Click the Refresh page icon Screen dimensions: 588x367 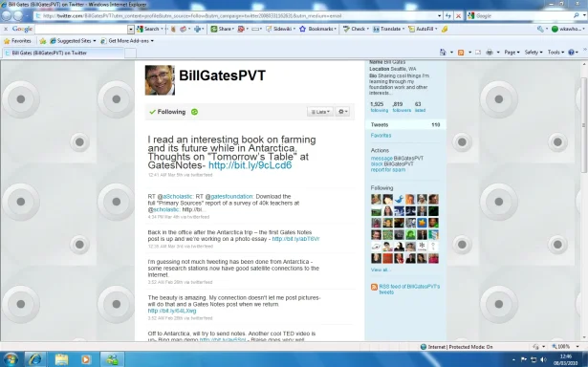(x=448, y=15)
